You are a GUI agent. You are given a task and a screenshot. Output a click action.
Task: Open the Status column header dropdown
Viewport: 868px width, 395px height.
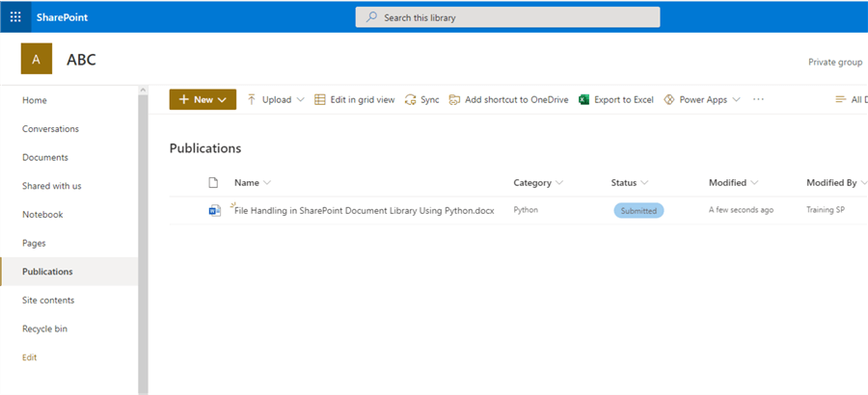644,183
